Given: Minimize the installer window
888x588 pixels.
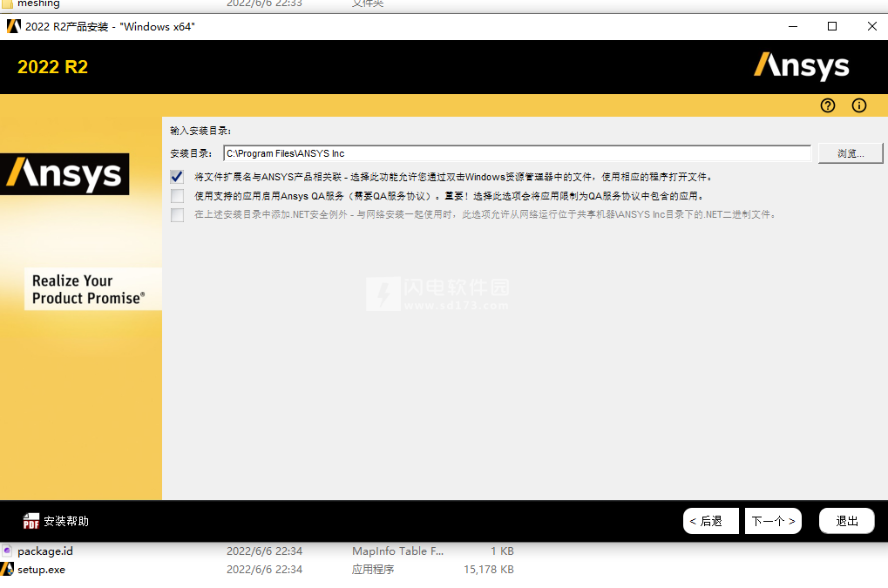Looking at the screenshot, I should point(792,26).
